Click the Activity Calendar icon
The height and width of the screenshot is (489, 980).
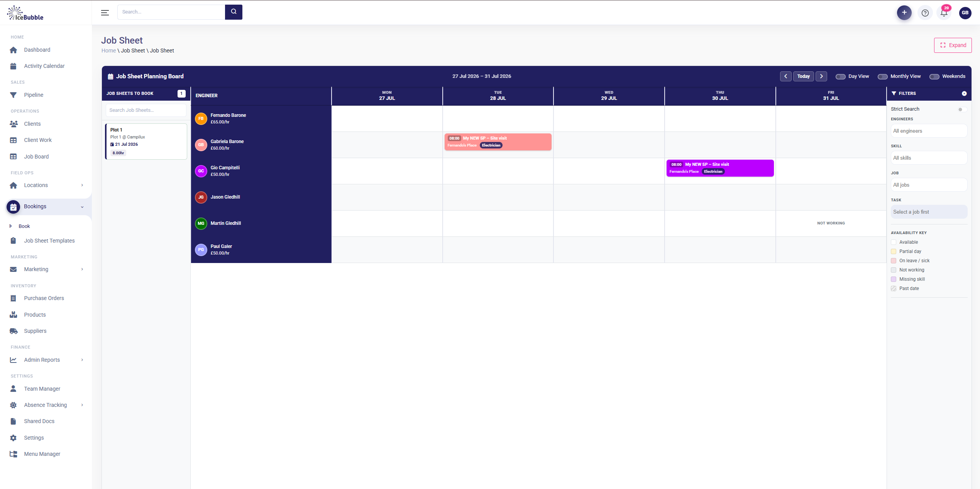coord(14,66)
